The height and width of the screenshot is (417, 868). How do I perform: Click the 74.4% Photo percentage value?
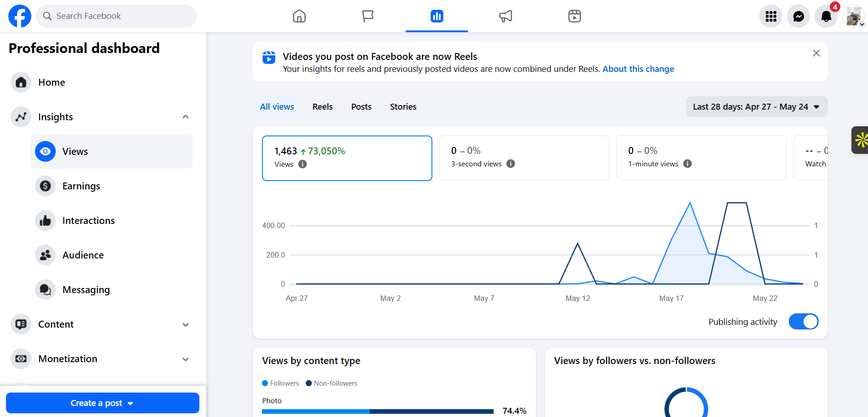pyautogui.click(x=514, y=411)
